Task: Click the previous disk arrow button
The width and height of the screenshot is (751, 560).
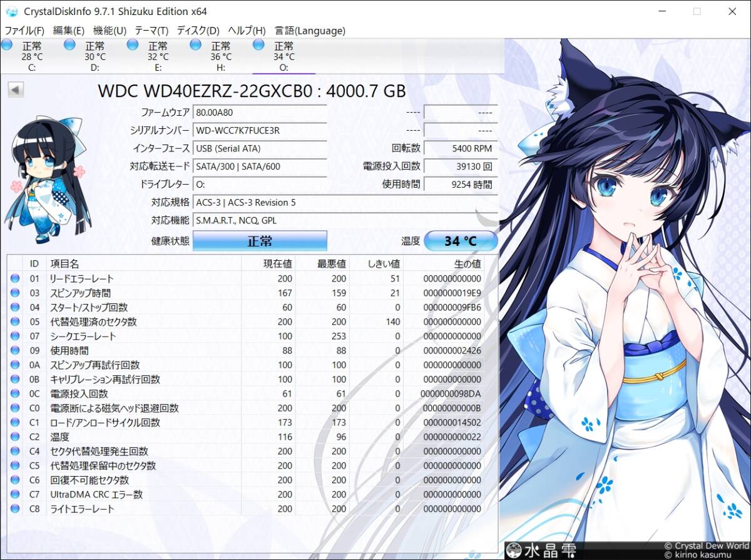Action: click(16, 90)
